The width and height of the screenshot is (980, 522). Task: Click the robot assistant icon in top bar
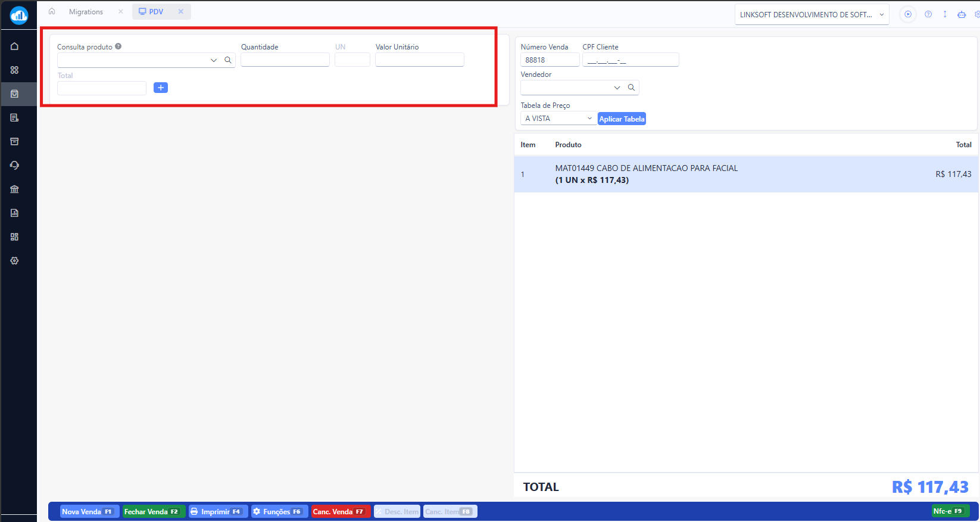[x=962, y=14]
